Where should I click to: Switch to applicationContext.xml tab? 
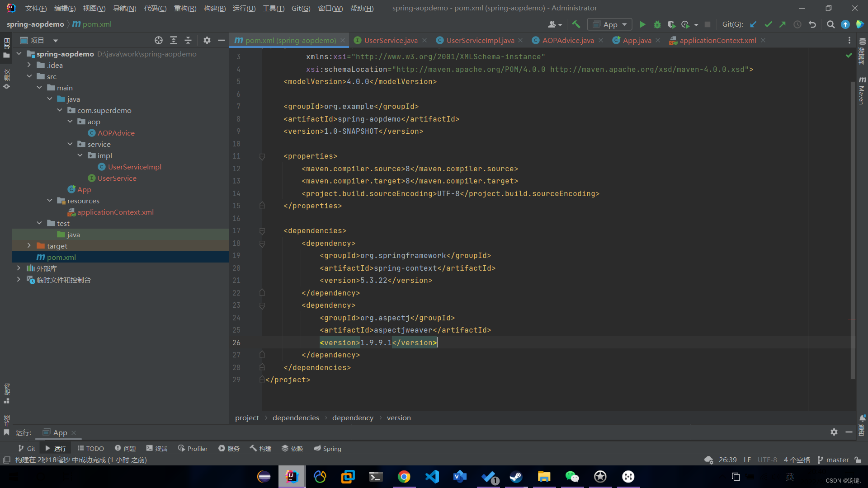coord(717,40)
